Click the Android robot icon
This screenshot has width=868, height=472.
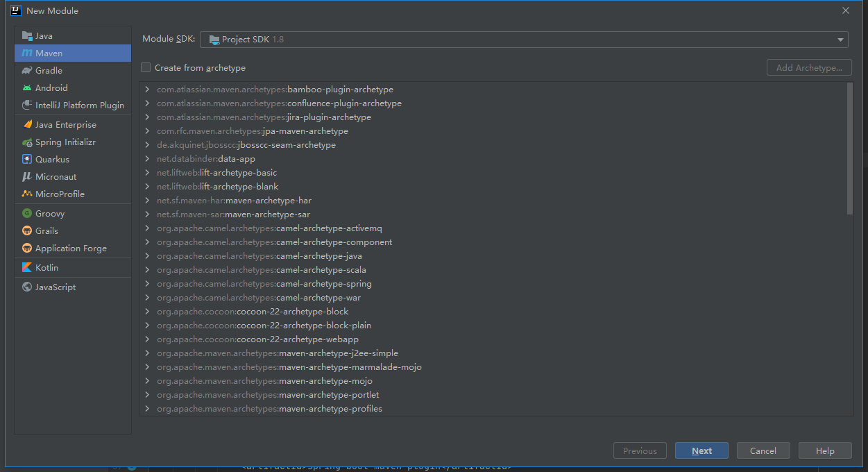[27, 88]
